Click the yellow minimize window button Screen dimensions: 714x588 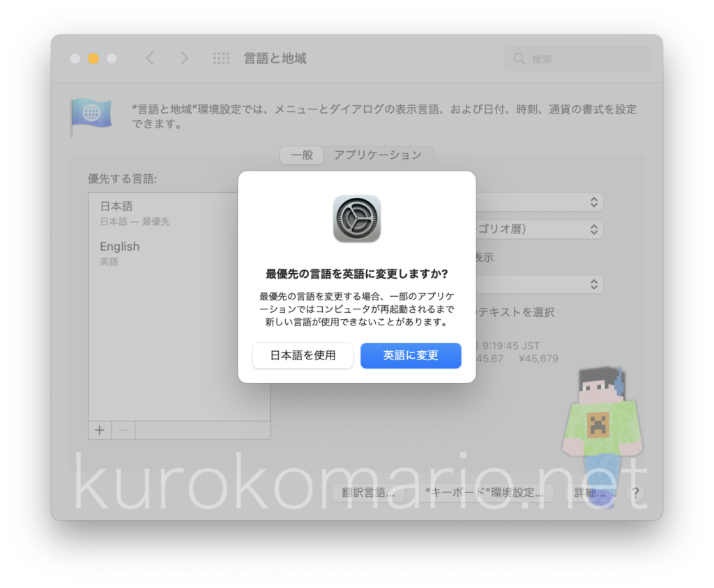pyautogui.click(x=93, y=59)
